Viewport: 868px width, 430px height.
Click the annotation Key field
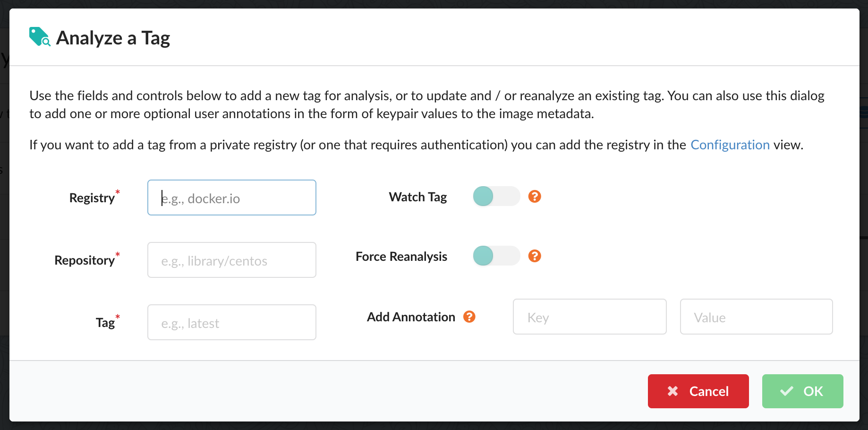tap(589, 317)
